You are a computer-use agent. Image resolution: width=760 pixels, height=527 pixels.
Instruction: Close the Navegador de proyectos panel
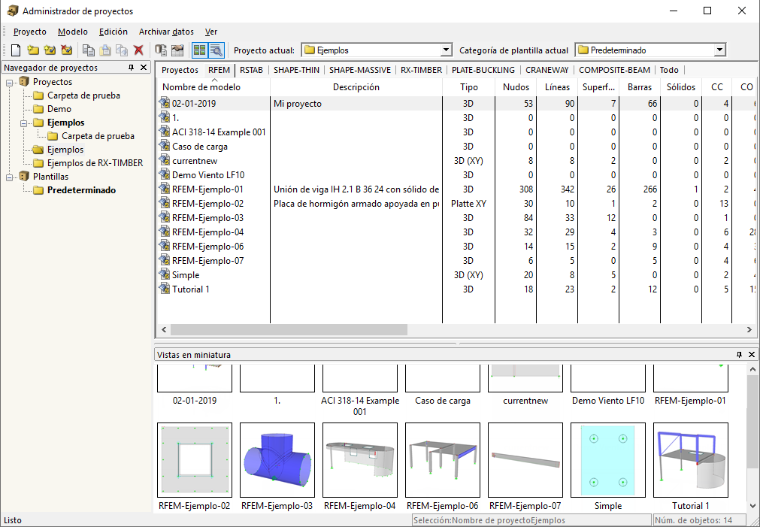click(143, 67)
